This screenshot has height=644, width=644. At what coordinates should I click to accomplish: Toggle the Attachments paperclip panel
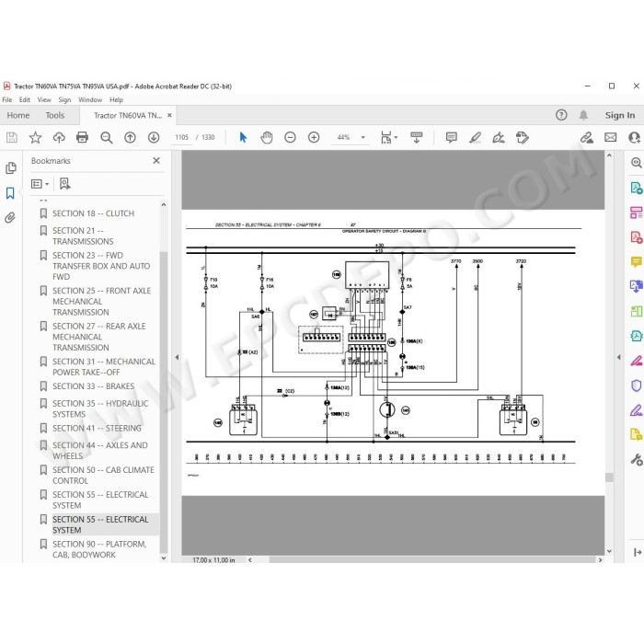click(10, 217)
